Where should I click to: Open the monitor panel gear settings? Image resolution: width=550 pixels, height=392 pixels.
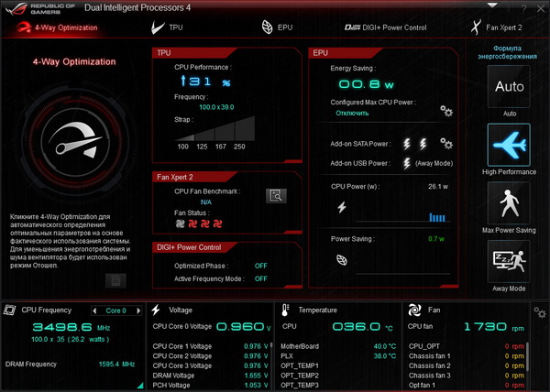(x=540, y=312)
